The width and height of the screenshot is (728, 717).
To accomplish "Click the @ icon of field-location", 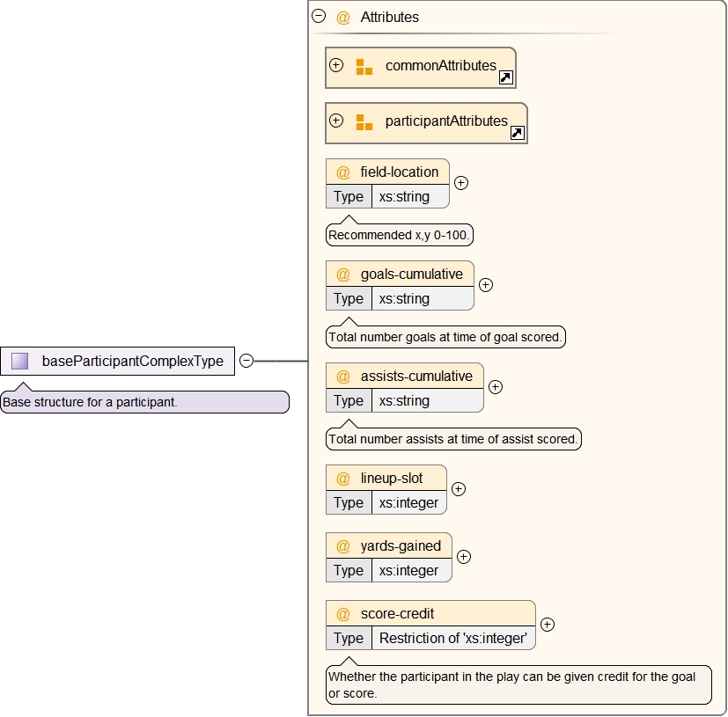I will pyautogui.click(x=343, y=172).
